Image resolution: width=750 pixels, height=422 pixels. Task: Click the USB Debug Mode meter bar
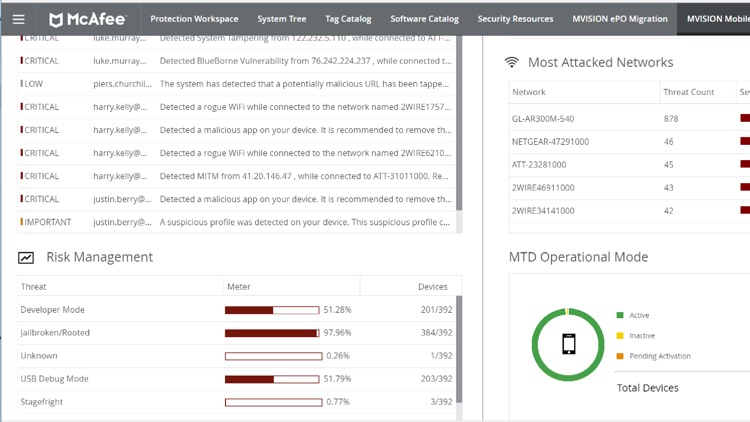pyautogui.click(x=272, y=379)
